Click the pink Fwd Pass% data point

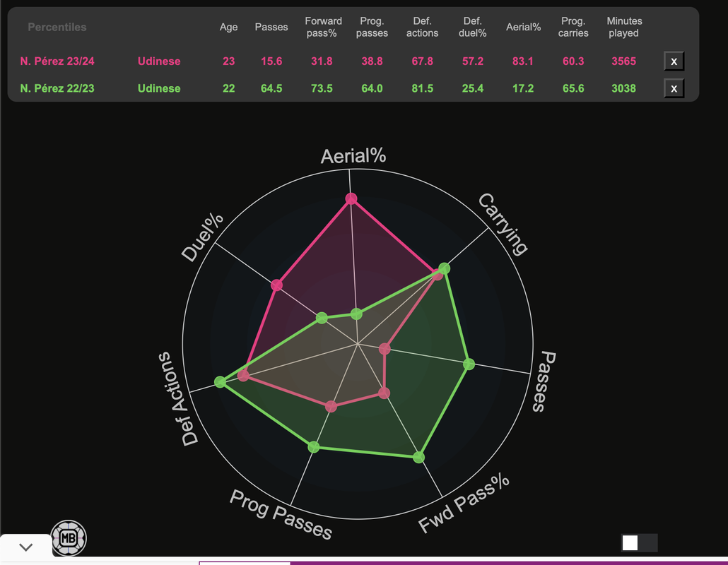pyautogui.click(x=384, y=393)
